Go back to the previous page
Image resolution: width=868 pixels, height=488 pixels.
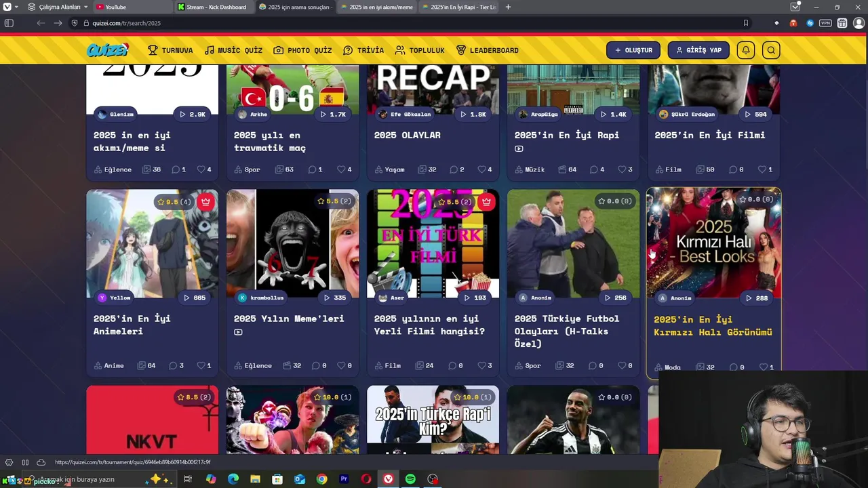pos(41,23)
